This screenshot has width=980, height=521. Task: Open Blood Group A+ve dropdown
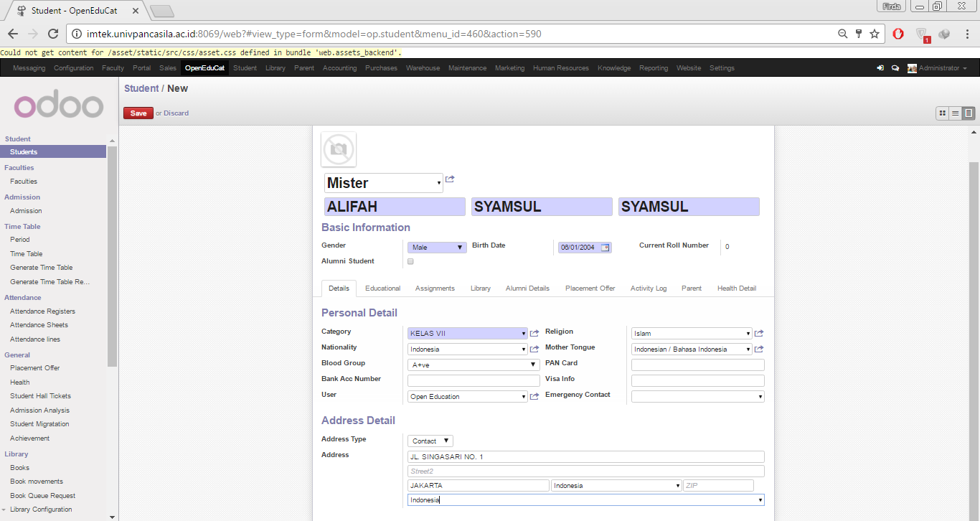point(473,365)
